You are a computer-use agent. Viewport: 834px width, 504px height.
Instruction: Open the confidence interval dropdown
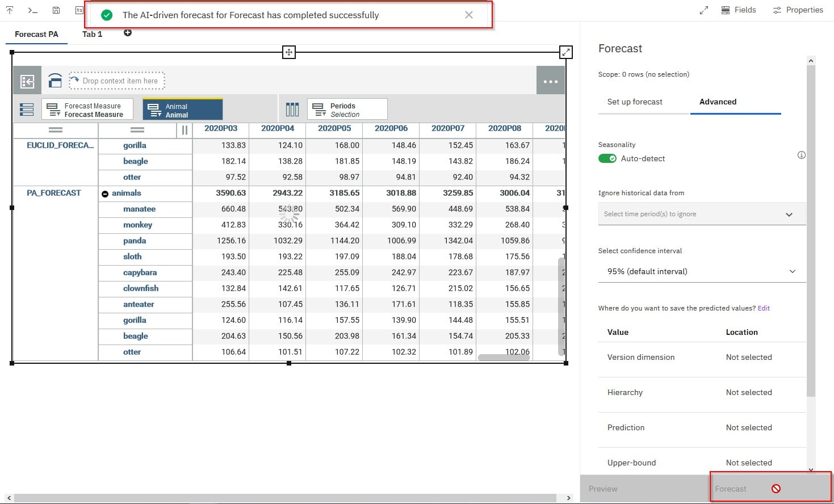(702, 271)
